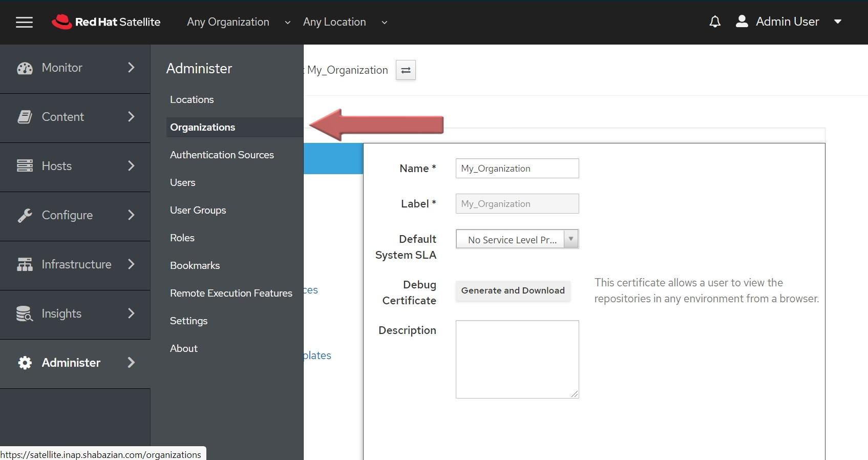Click the Configure wrench icon
Image resolution: width=868 pixels, height=460 pixels.
click(x=25, y=216)
